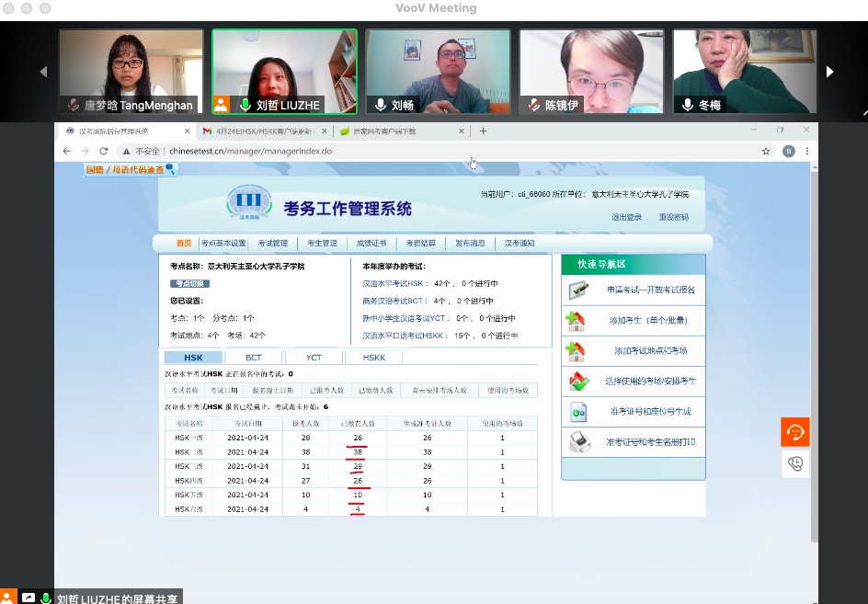Screen dimensions: 868x604
Task: Bookmark page with the address bar star
Action: (x=766, y=151)
